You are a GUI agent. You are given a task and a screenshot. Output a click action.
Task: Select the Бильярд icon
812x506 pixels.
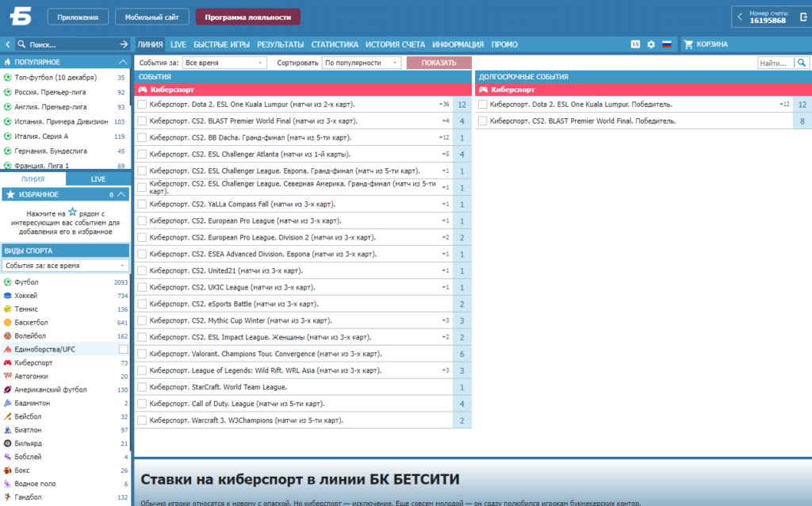pos(8,444)
